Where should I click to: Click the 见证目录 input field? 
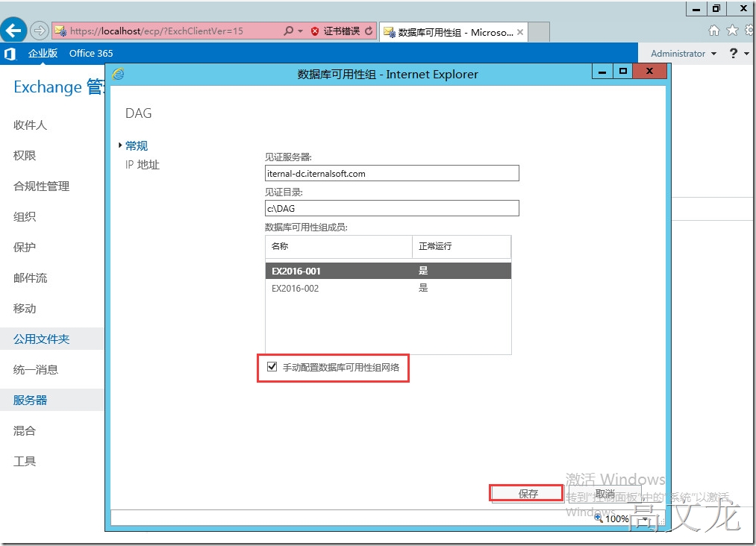(x=392, y=208)
